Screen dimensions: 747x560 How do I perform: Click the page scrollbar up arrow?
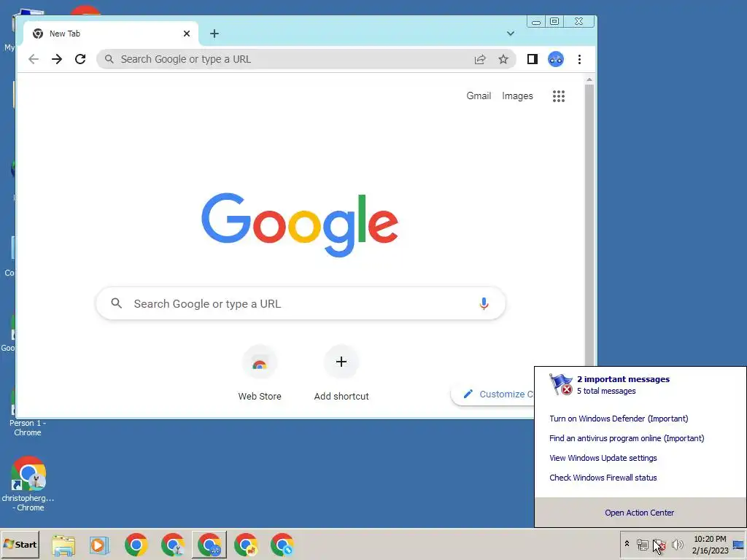point(589,80)
